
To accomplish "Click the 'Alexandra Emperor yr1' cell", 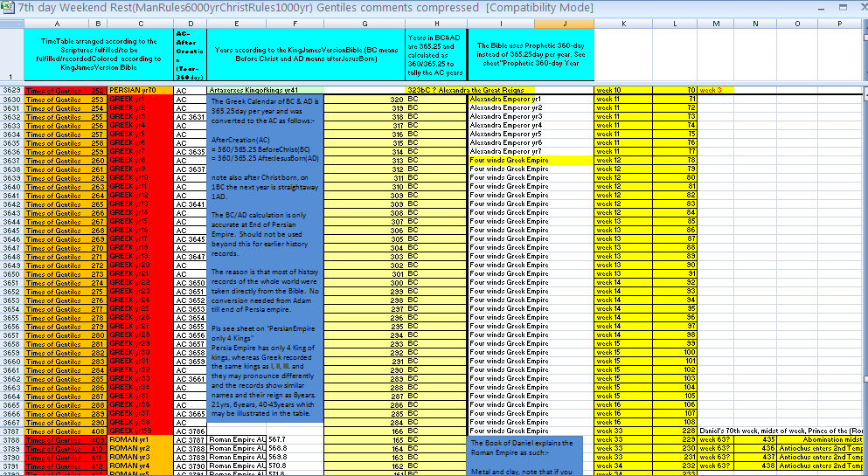I will coord(531,99).
